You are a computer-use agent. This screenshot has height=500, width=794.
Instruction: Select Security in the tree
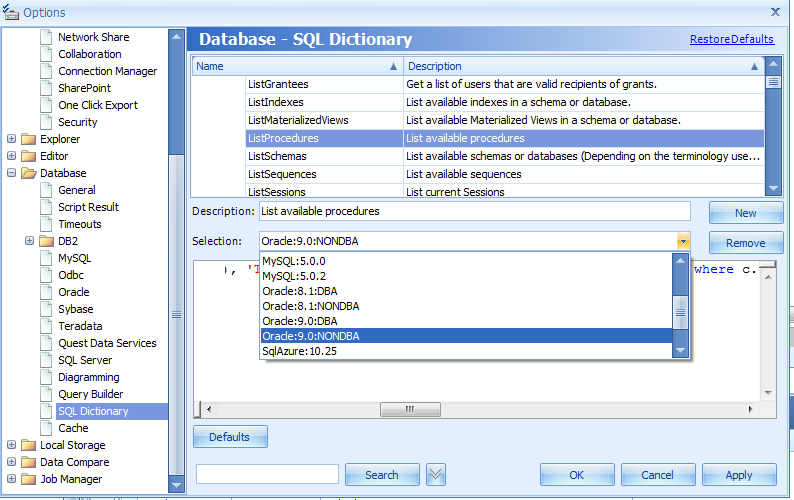[x=77, y=122]
